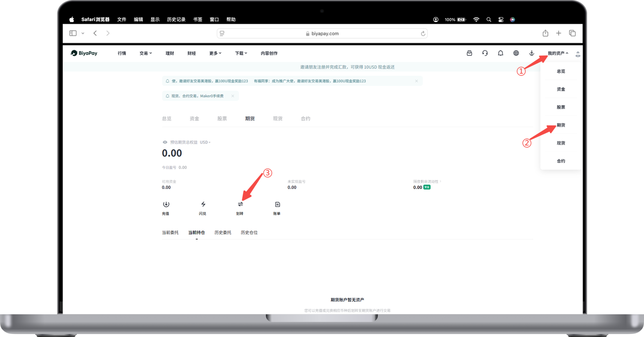Click the 内容创作 navigation link
The height and width of the screenshot is (337, 644).
pyautogui.click(x=269, y=53)
